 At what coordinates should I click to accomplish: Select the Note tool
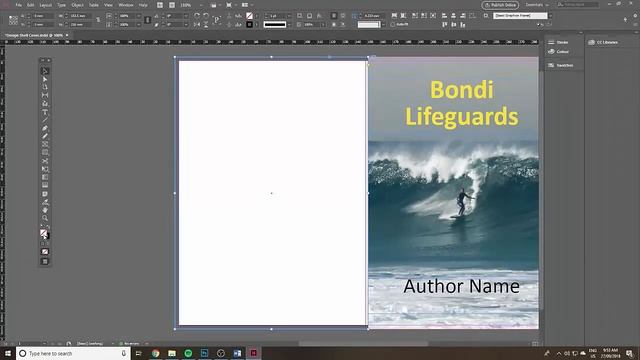[x=45, y=194]
